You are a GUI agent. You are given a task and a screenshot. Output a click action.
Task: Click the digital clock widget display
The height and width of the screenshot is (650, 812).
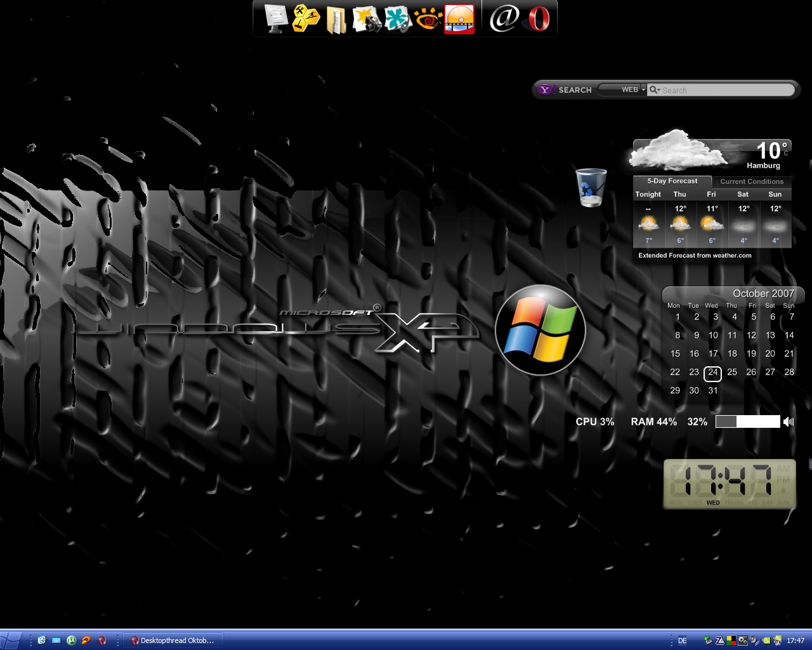730,484
